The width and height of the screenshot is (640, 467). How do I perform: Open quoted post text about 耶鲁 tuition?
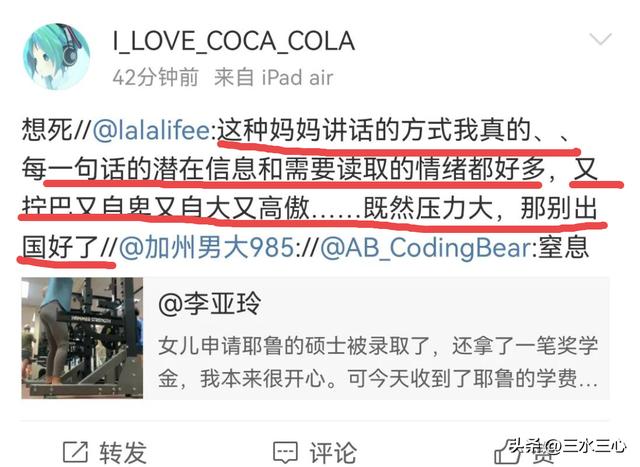pos(378,362)
